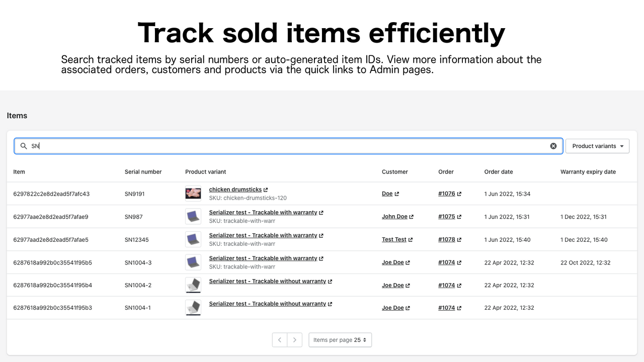The width and height of the screenshot is (644, 362).
Task: Open customer Joe Doe link for SN1004-3
Action: click(393, 262)
